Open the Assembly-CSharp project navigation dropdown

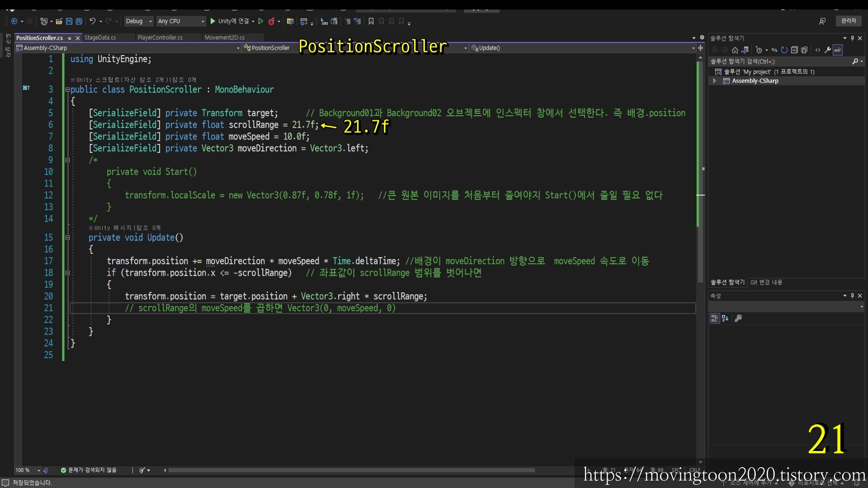tap(128, 48)
